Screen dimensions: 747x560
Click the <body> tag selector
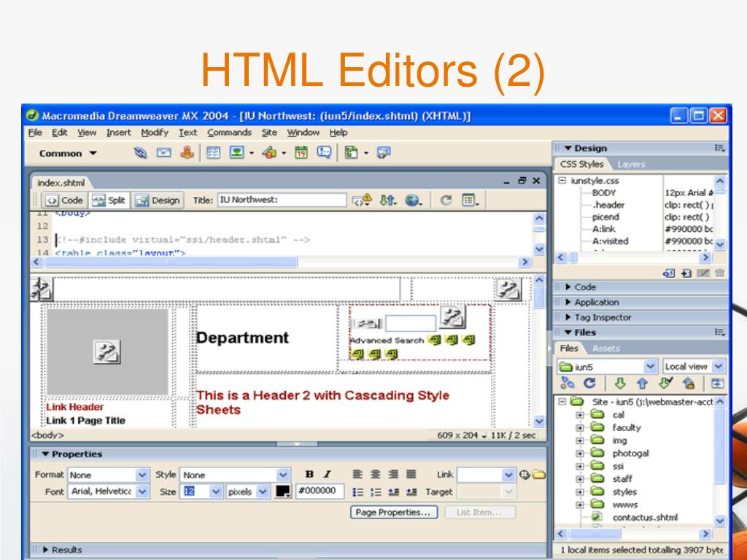point(47,435)
